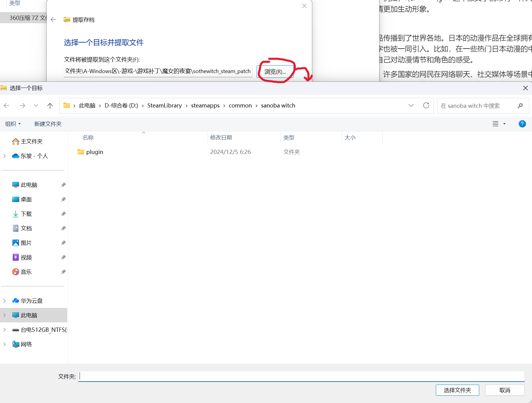Select the plugin folder

pos(94,152)
